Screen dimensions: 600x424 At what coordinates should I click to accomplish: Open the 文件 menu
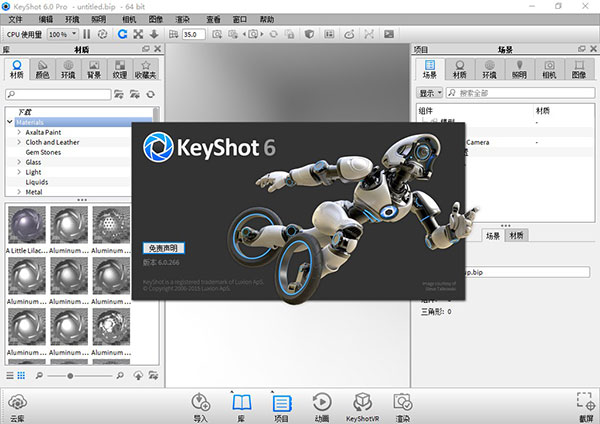point(16,19)
